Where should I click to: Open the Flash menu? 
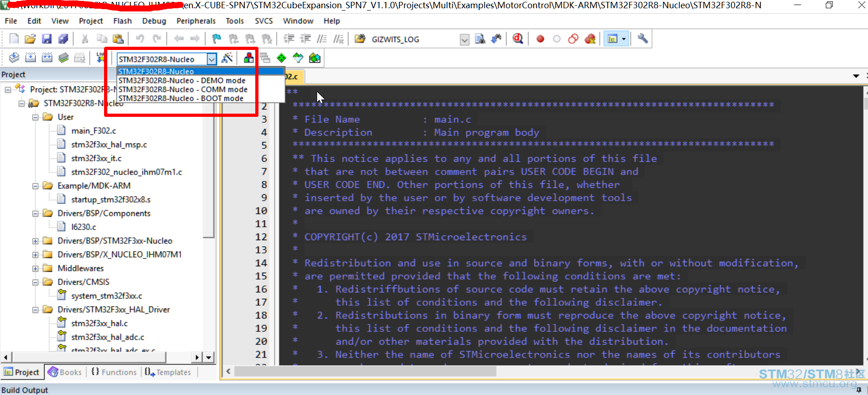coord(122,21)
